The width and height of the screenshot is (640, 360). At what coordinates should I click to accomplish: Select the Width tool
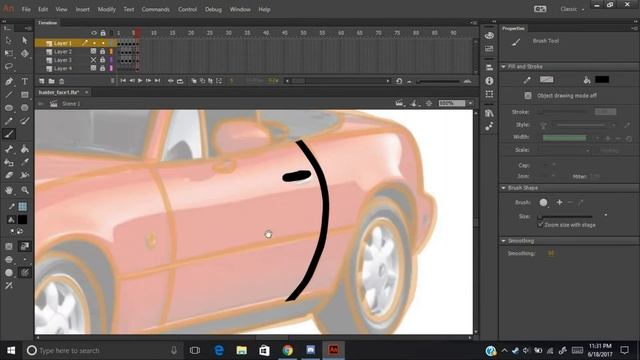[x=24, y=175]
